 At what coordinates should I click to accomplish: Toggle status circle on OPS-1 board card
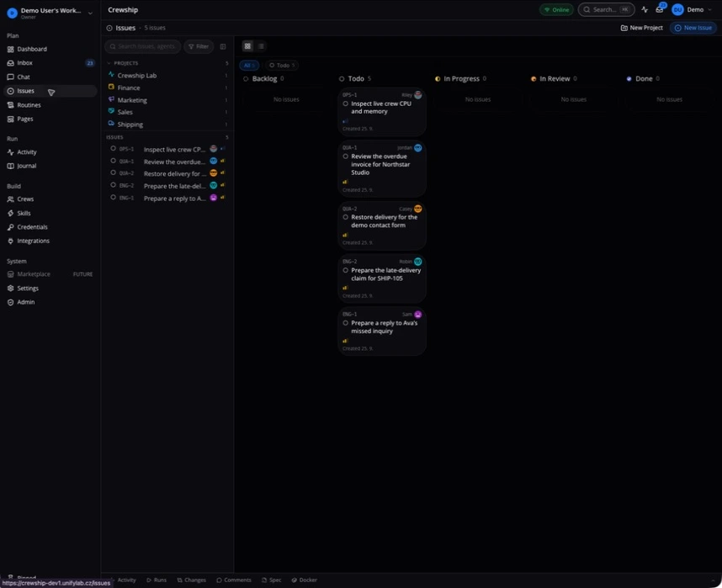(345, 103)
